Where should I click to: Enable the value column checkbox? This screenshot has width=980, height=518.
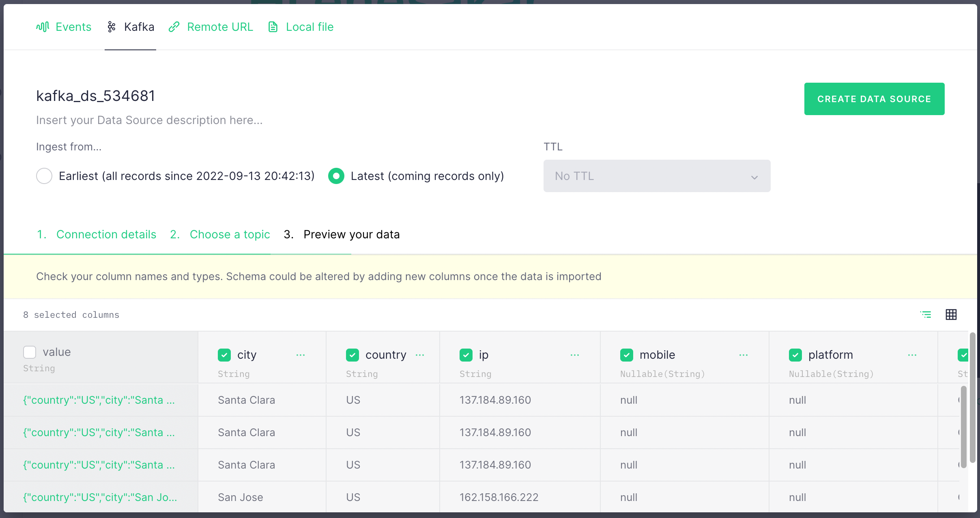tap(30, 352)
